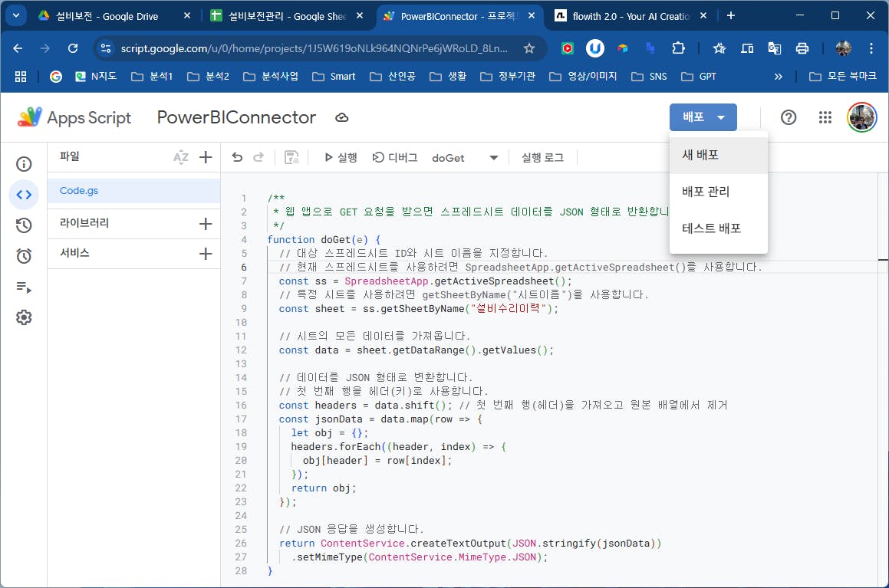Open the GPT bookmark folder

pyautogui.click(x=699, y=77)
